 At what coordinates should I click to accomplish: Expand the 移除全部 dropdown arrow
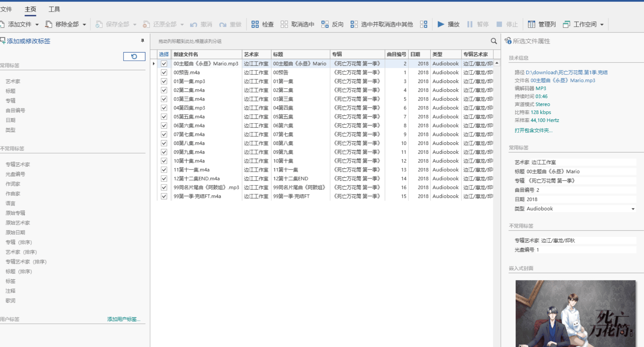(84, 25)
